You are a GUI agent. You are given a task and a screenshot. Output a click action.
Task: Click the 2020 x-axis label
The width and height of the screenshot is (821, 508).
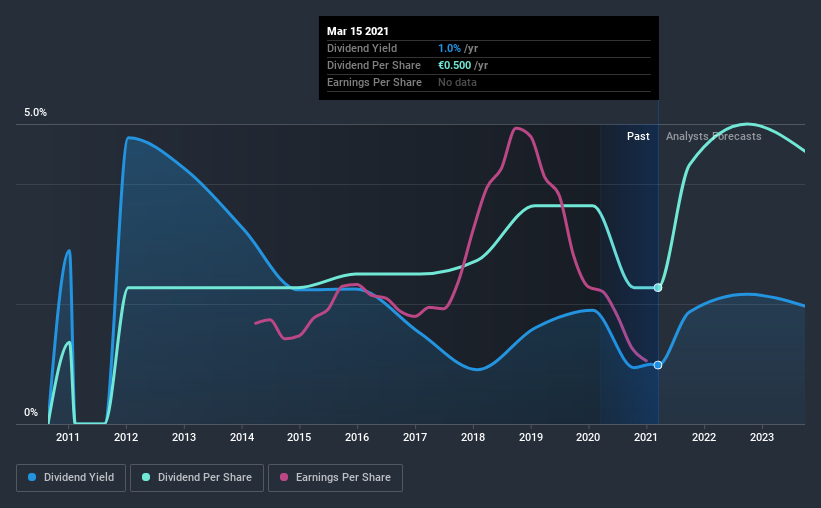pos(588,437)
